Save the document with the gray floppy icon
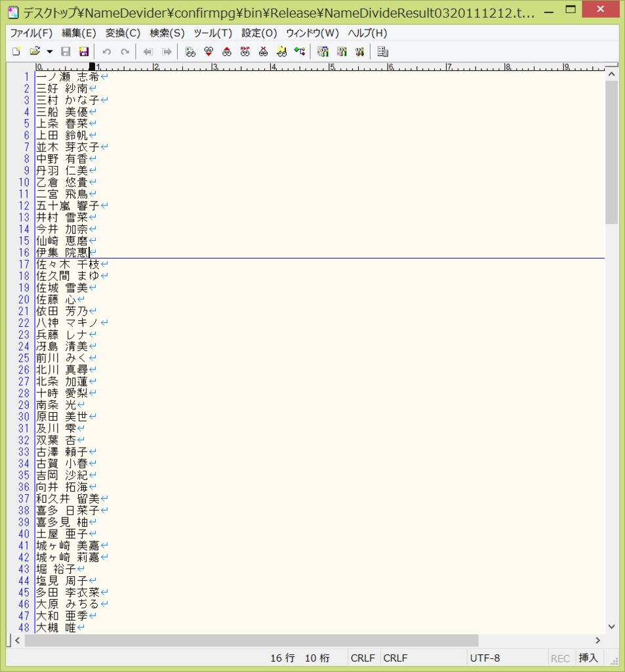 (66, 52)
